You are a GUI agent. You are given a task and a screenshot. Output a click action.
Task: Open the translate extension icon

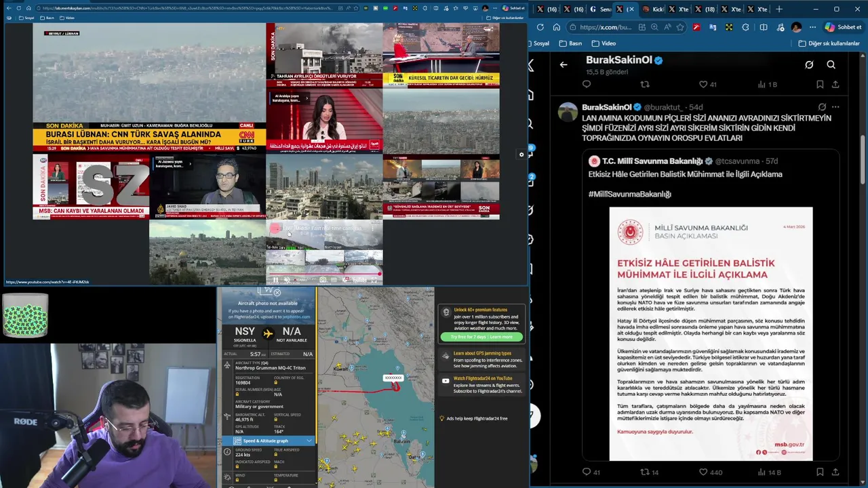tap(713, 27)
